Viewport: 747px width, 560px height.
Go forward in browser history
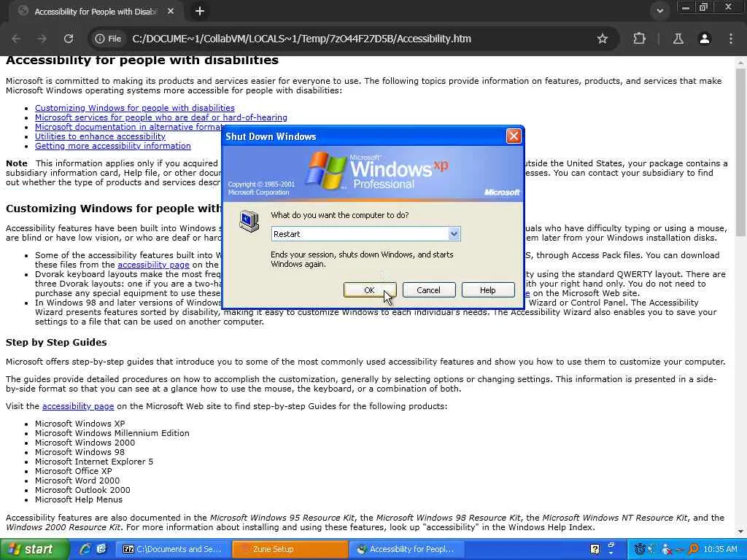click(x=42, y=39)
